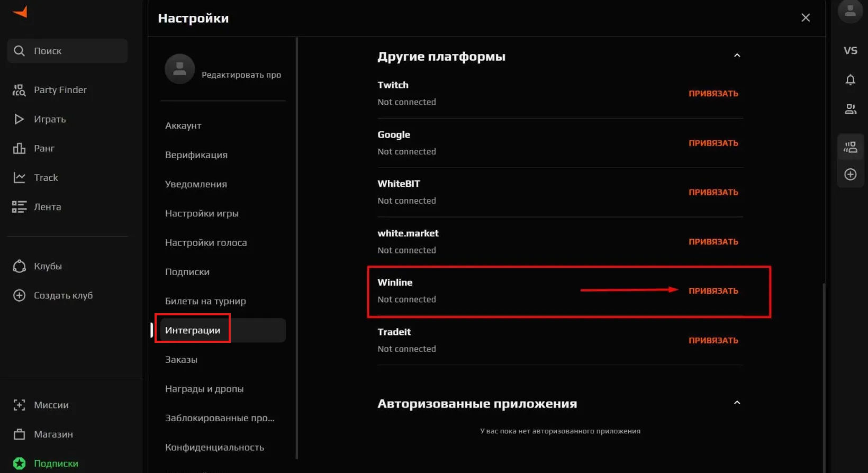
Task: Open Награды и дропы tab
Action: [204, 389]
